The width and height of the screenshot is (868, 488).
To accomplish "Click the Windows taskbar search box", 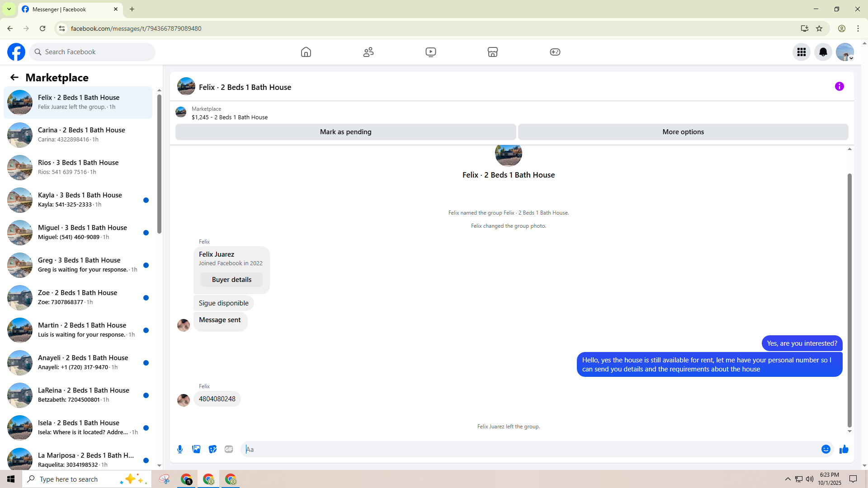I will (87, 479).
